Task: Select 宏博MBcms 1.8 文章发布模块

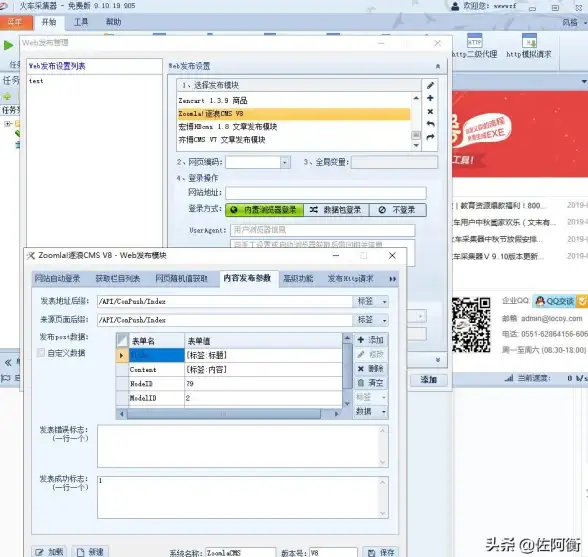Action: click(x=294, y=126)
